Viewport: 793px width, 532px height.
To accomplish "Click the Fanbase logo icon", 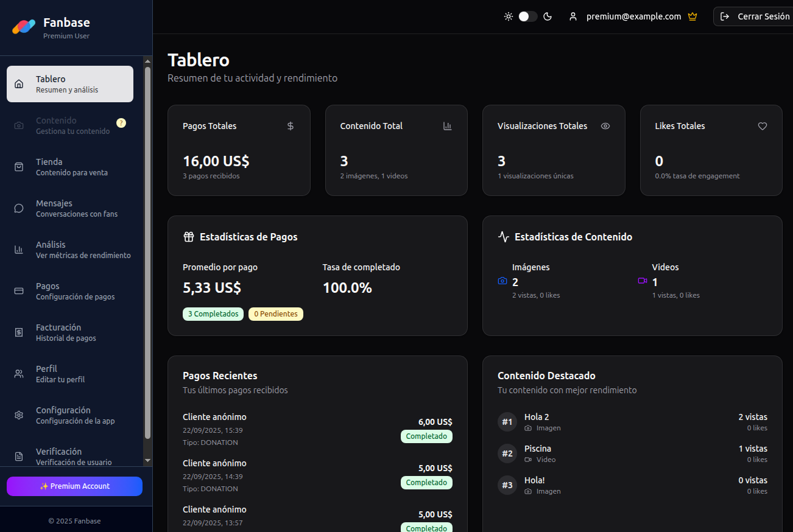I will pyautogui.click(x=24, y=27).
